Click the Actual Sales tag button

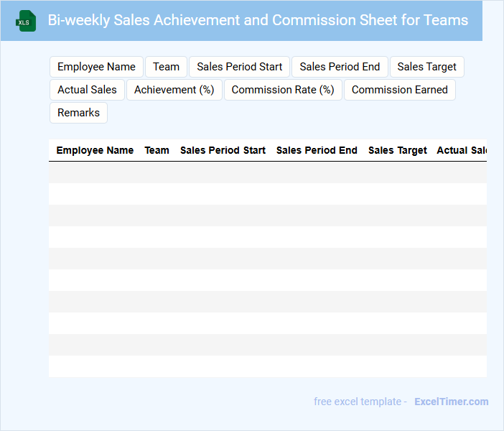point(87,90)
